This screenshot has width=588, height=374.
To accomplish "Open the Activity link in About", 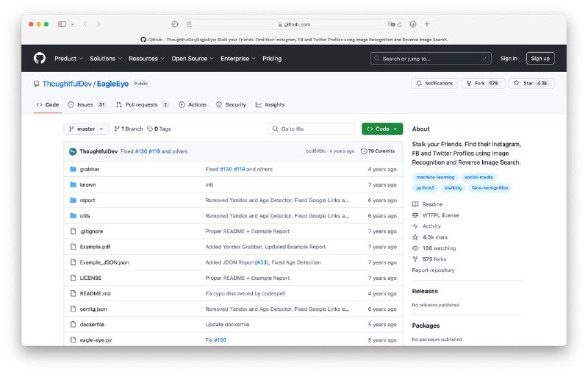I will coord(427,226).
